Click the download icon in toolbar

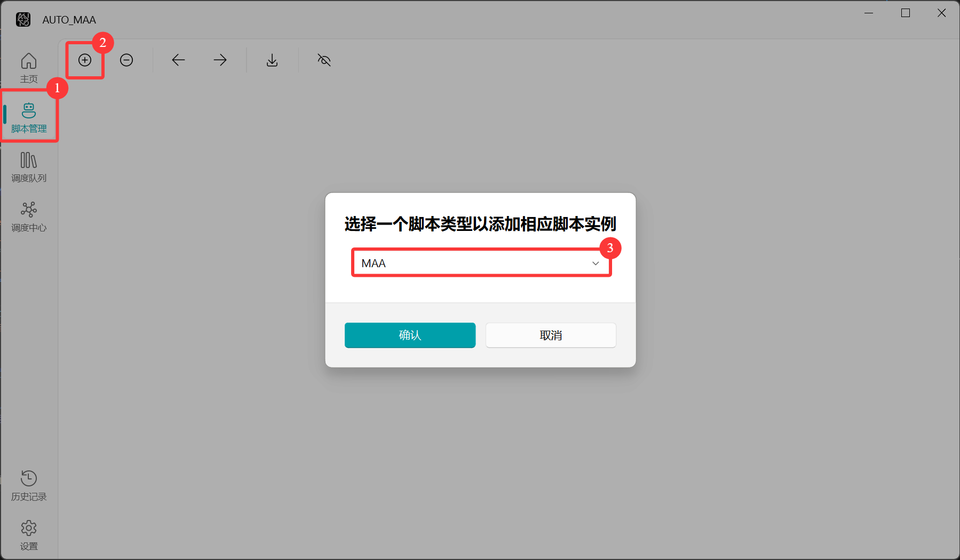(x=272, y=60)
